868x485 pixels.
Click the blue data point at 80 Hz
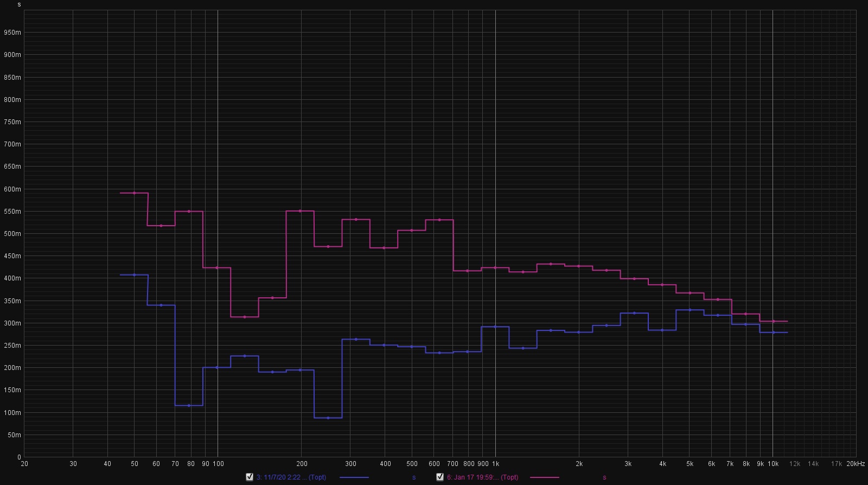pyautogui.click(x=189, y=405)
